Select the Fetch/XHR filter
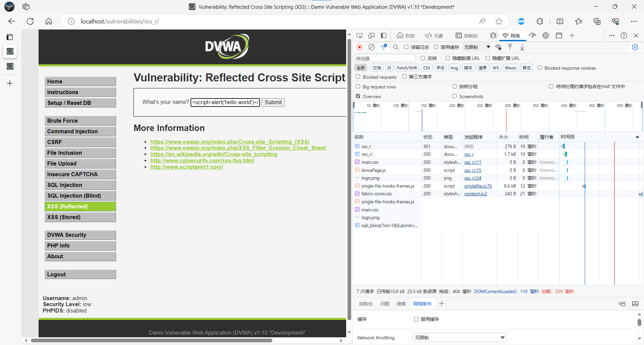Viewport: 644px width, 345px height. [x=407, y=68]
